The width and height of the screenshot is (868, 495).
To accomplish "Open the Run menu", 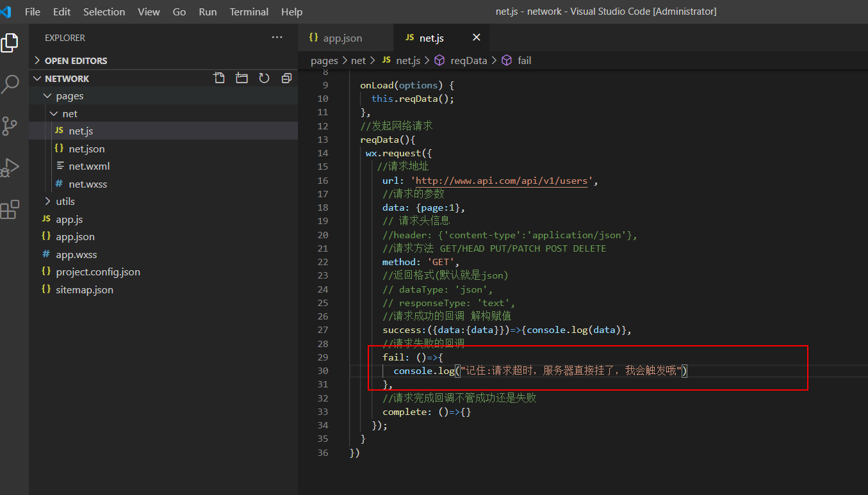I will (x=208, y=12).
